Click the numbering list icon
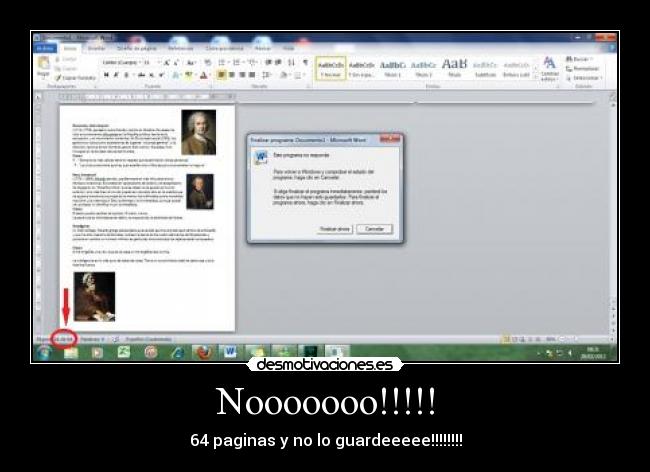 237,63
